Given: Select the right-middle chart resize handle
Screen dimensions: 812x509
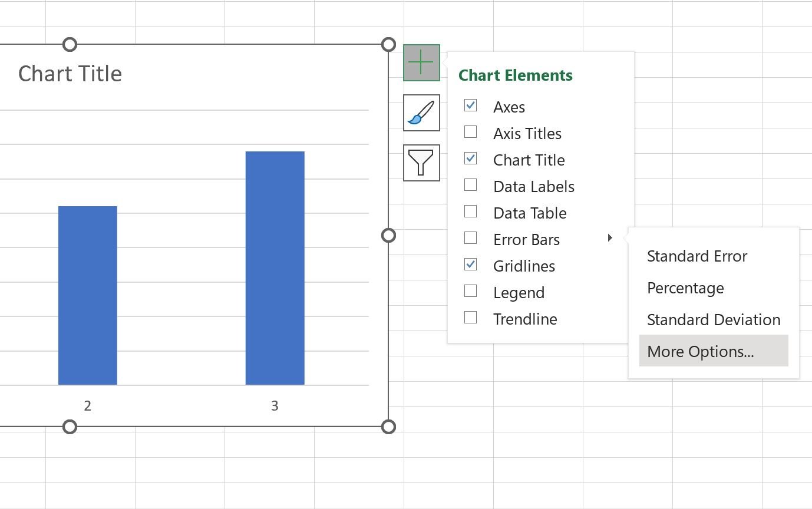Looking at the screenshot, I should coord(388,236).
